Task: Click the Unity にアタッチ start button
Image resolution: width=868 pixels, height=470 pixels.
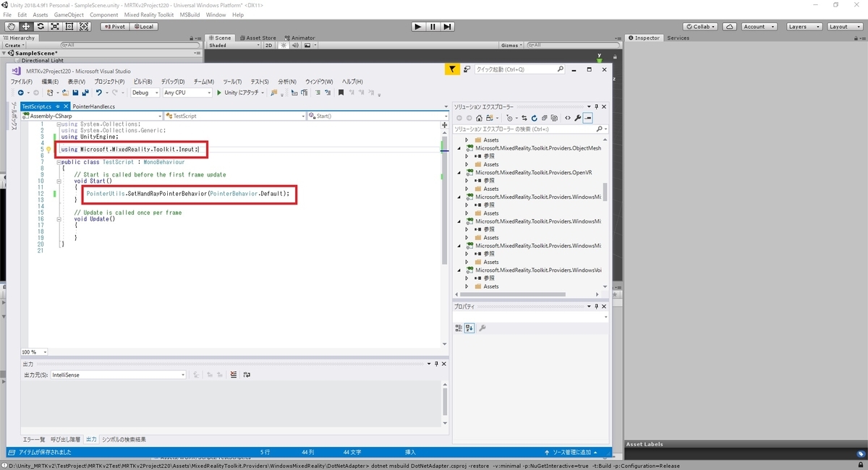Action: 242,93
